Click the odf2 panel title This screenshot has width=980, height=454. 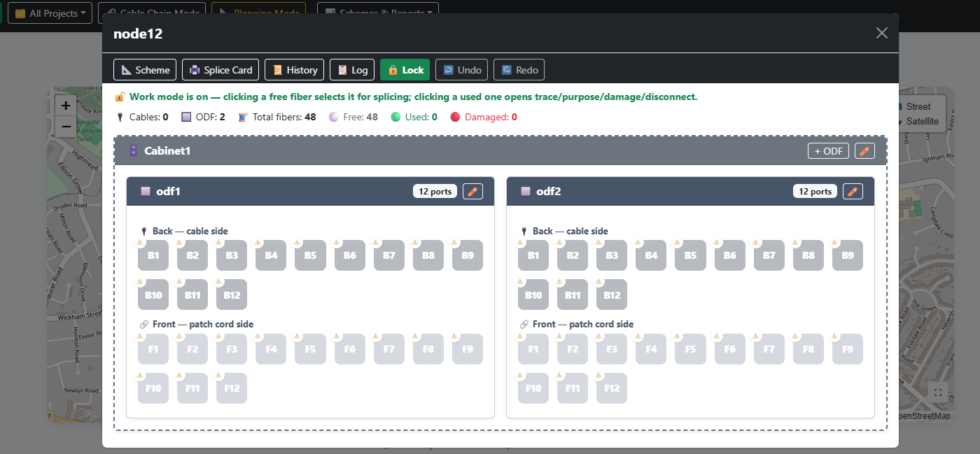coord(549,191)
